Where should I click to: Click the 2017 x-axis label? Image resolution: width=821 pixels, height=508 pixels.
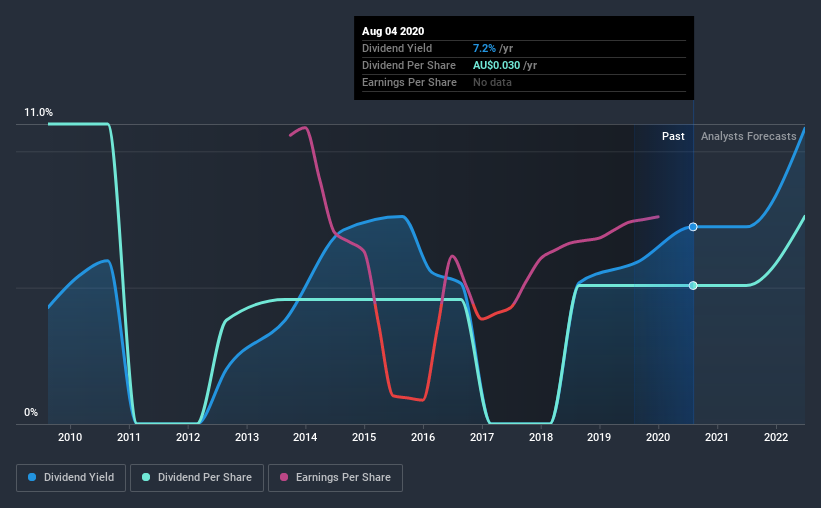[482, 437]
